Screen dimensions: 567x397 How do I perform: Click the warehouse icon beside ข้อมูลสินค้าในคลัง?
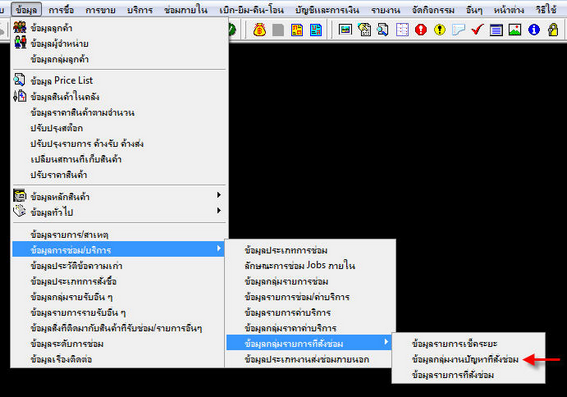point(20,96)
